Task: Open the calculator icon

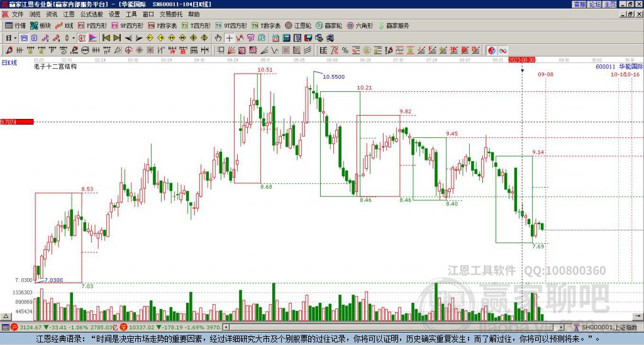Action: click(286, 38)
